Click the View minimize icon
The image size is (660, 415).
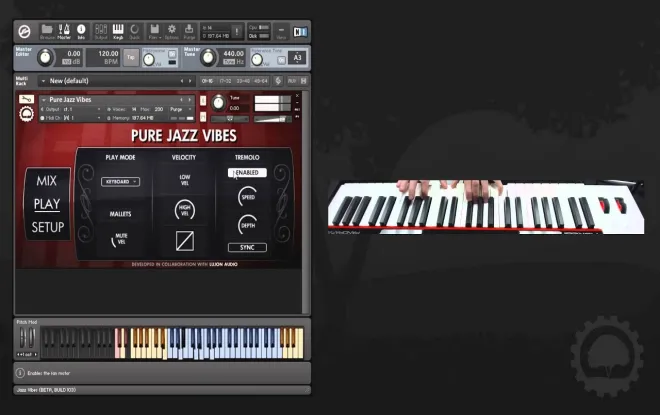tap(281, 31)
